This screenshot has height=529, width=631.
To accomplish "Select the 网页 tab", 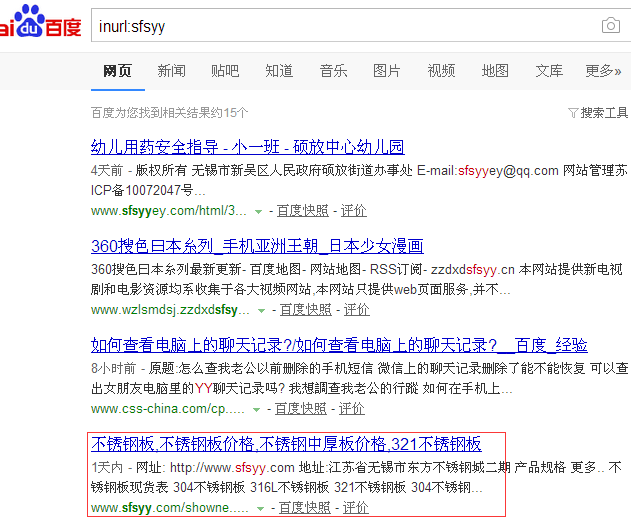I will pos(118,71).
